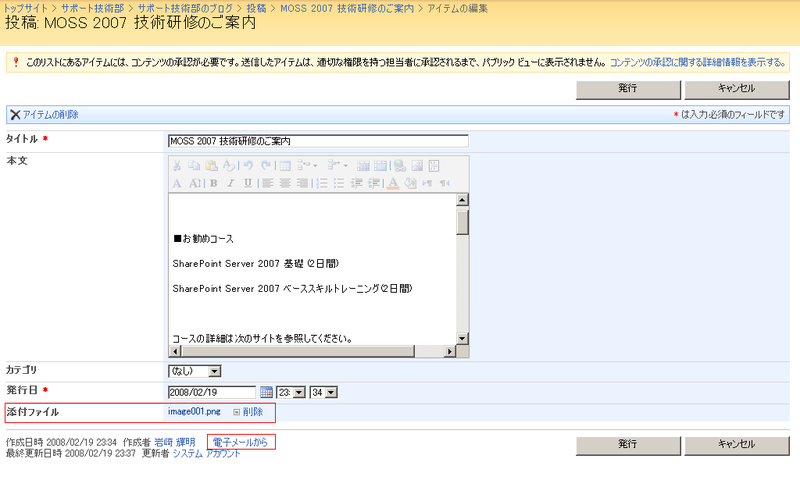The width and height of the screenshot is (800, 480).
Task: Apply bulleted list formatting
Action: pyautogui.click(x=339, y=183)
